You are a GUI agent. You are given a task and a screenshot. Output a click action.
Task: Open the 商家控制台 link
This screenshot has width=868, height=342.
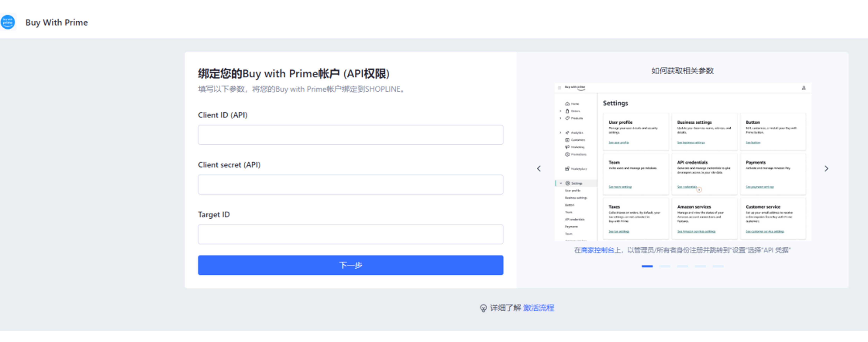tap(598, 250)
